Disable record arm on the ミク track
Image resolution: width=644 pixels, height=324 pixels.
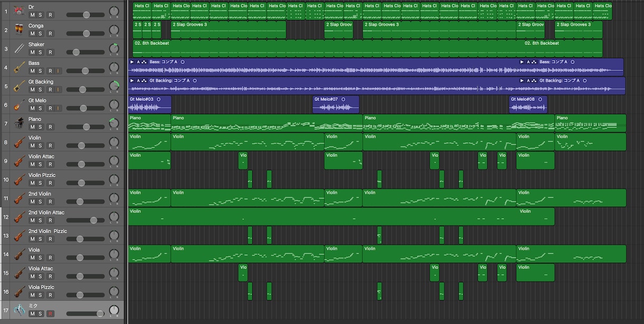[x=50, y=314]
